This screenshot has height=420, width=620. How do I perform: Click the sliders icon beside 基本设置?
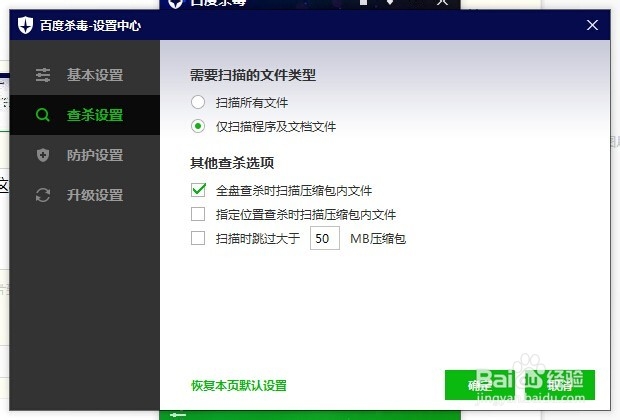pyautogui.click(x=43, y=75)
